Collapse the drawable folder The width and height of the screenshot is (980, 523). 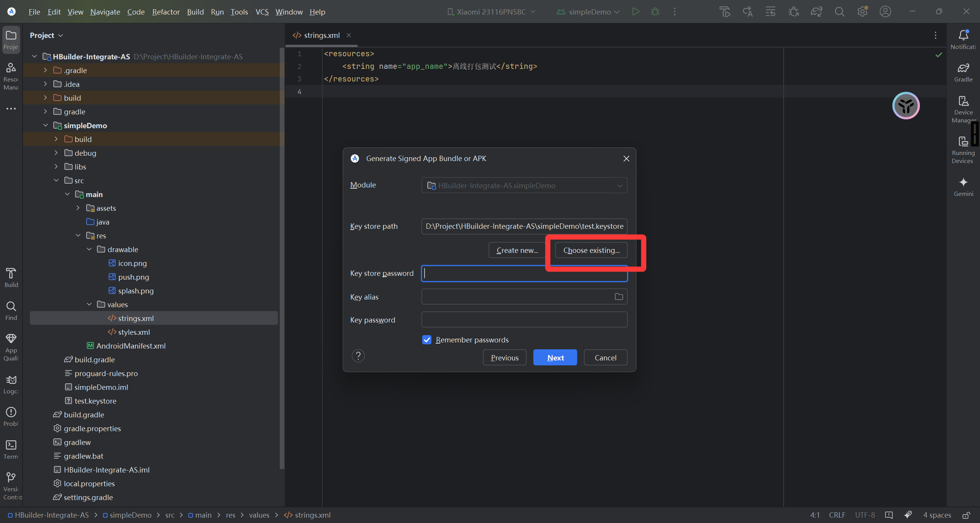point(89,249)
